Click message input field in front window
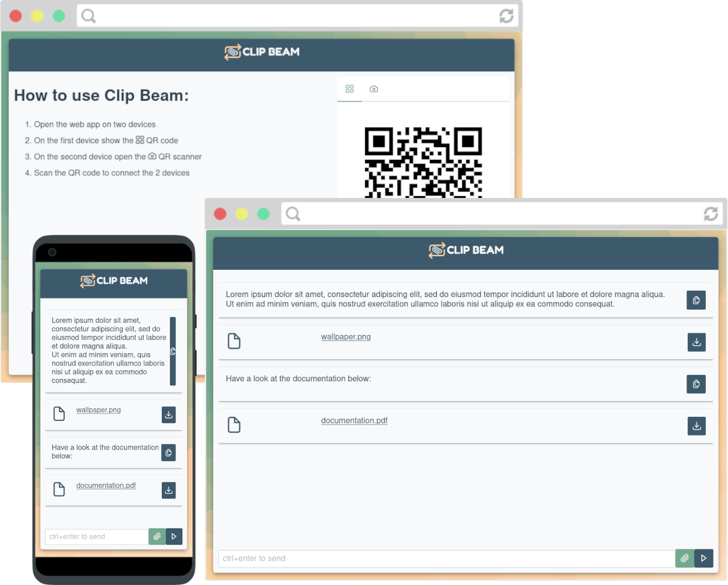The height and width of the screenshot is (585, 728). tap(447, 558)
